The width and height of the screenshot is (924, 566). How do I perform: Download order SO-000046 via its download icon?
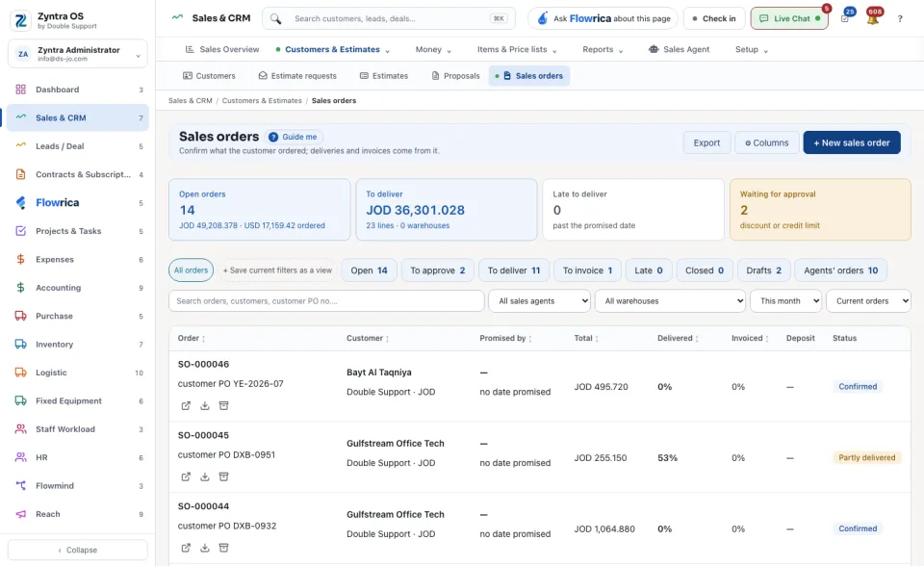[x=204, y=405]
